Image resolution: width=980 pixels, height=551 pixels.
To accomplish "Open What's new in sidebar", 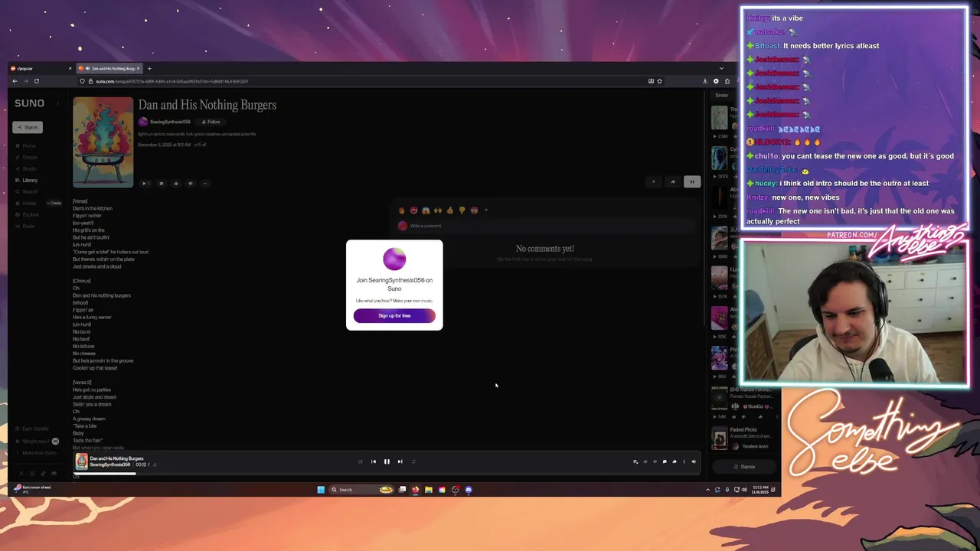I will tap(36, 441).
